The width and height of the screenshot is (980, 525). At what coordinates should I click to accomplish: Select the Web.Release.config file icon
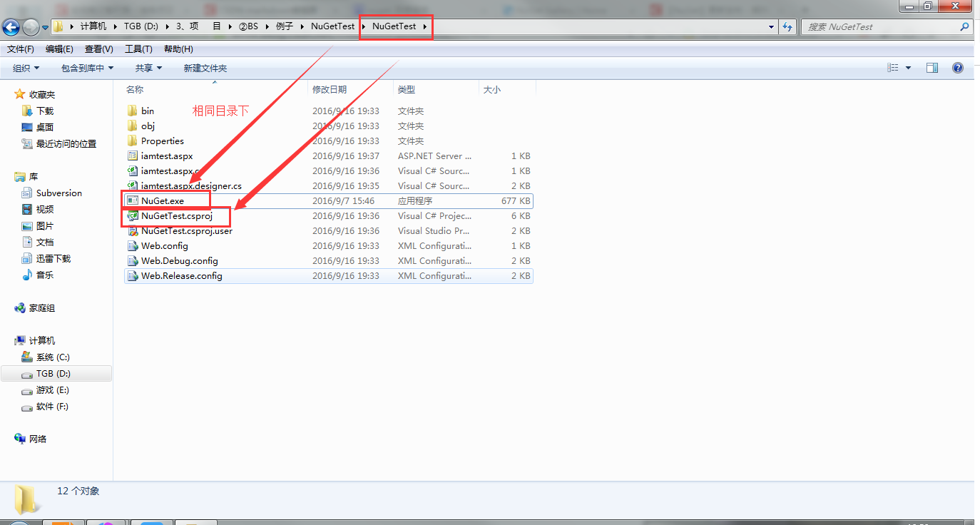132,275
